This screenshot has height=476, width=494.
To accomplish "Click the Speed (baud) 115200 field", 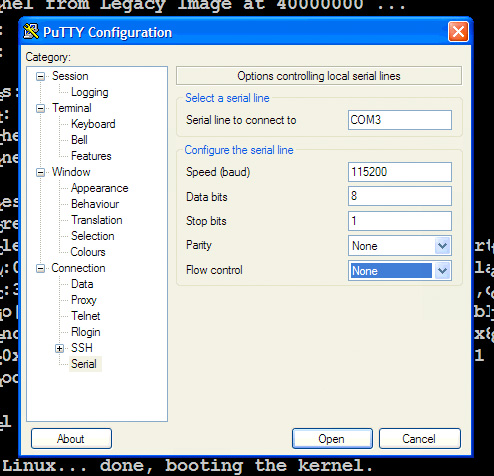I will coord(400,172).
